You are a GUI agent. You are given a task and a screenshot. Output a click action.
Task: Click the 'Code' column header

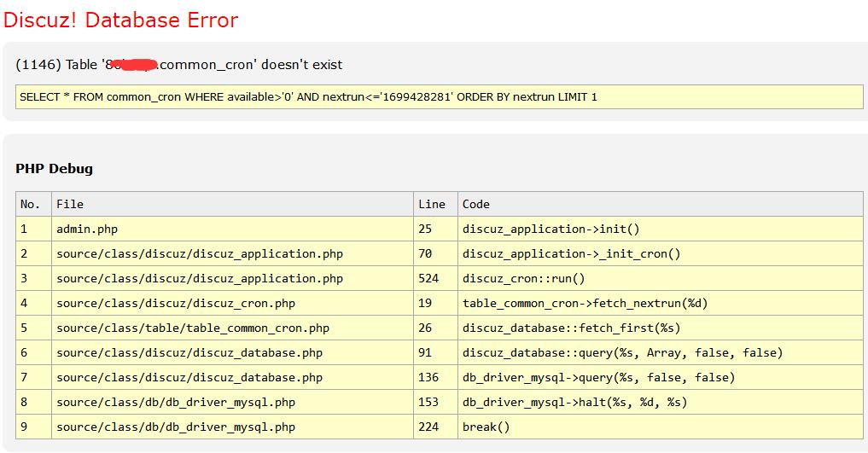[661, 204]
